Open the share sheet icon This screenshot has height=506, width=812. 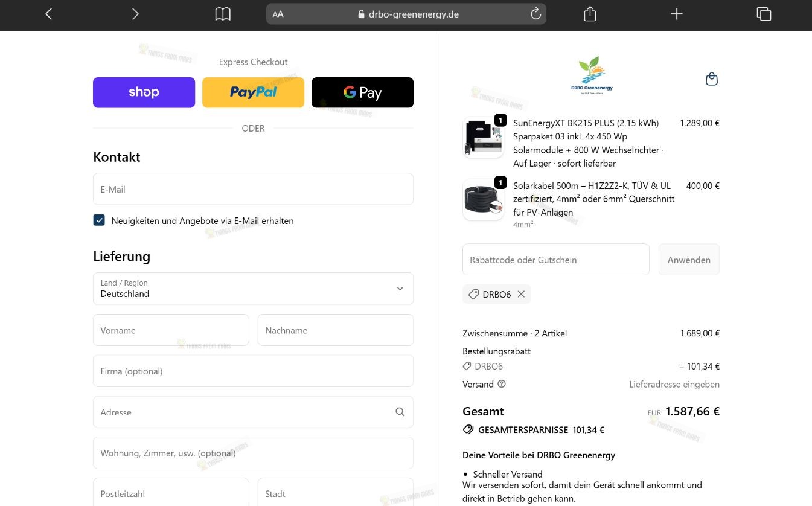pos(590,14)
